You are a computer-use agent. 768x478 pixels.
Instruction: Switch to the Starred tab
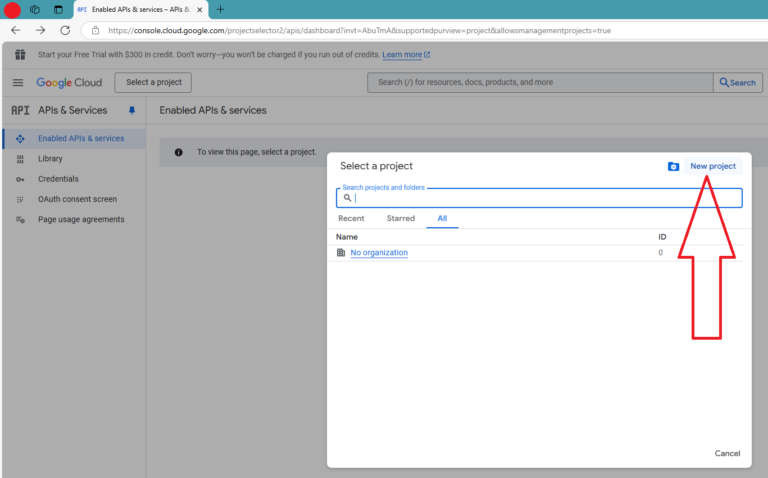point(400,218)
